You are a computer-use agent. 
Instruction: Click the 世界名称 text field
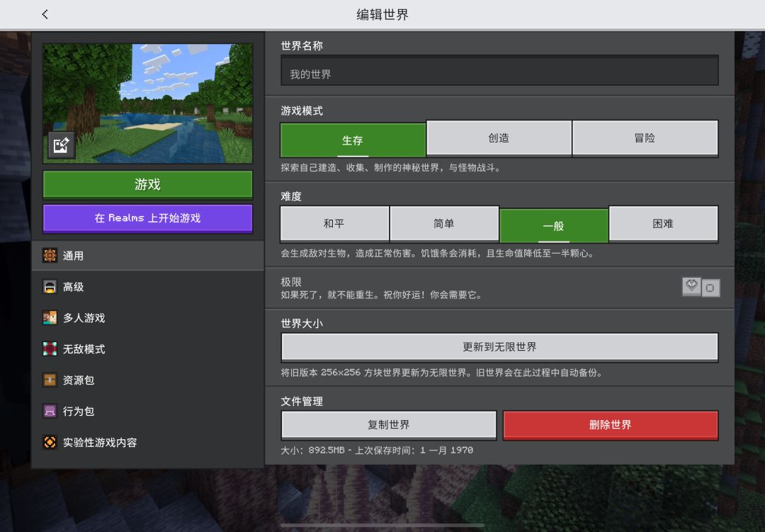[x=499, y=71]
